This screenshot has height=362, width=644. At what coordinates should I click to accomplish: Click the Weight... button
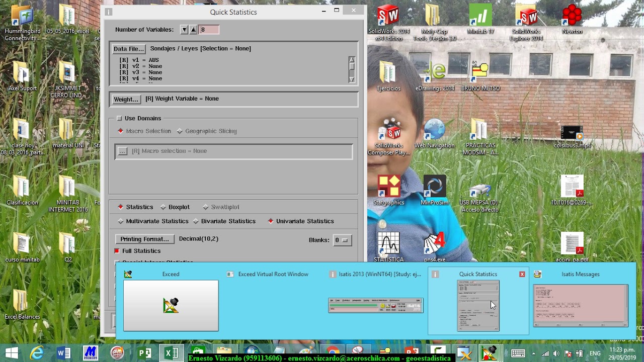(x=126, y=99)
